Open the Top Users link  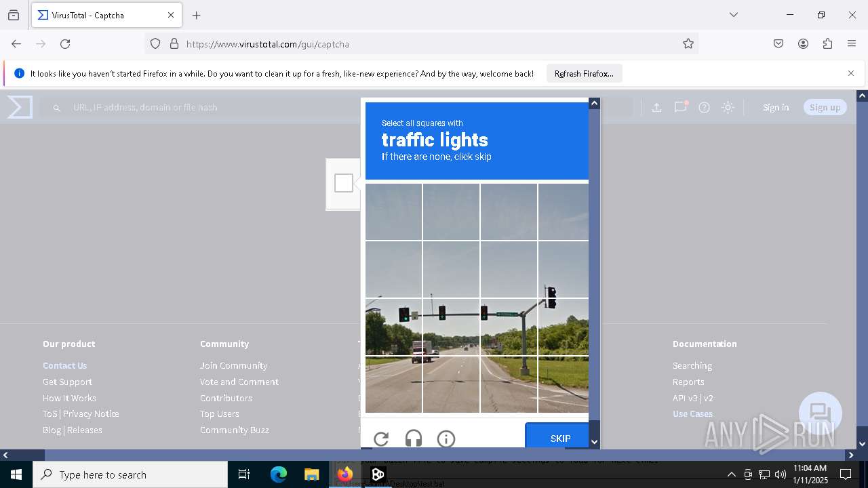(219, 413)
